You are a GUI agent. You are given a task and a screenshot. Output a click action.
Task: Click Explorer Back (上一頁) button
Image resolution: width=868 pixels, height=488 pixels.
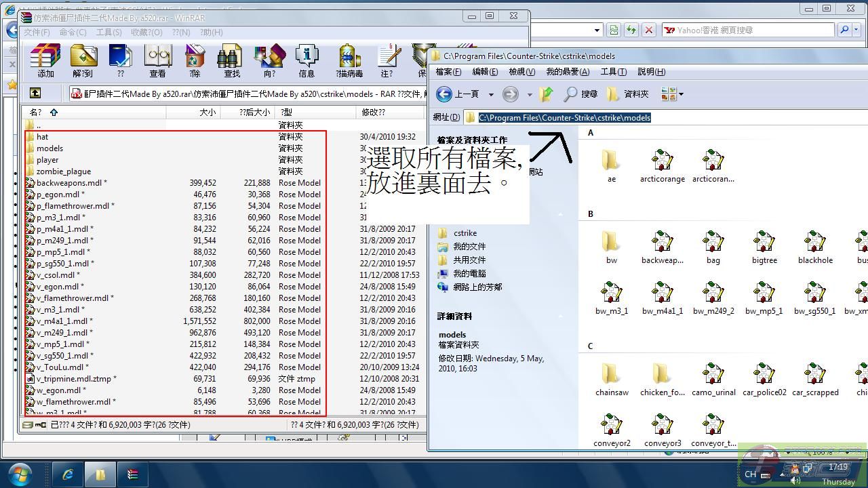pos(458,94)
